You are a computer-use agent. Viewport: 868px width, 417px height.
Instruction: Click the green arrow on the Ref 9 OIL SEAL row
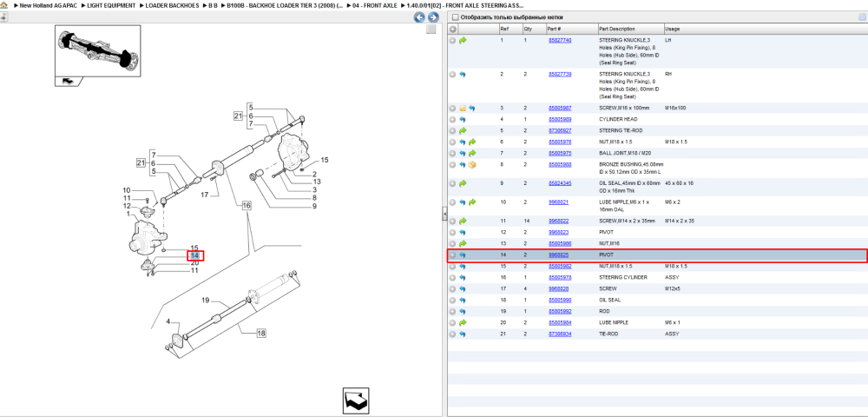tap(463, 182)
